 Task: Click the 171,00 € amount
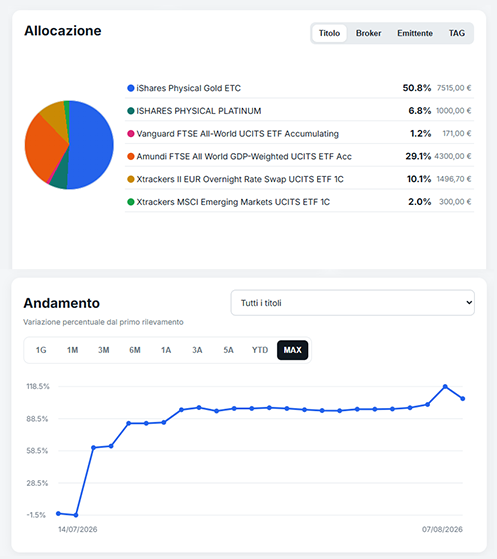[457, 133]
